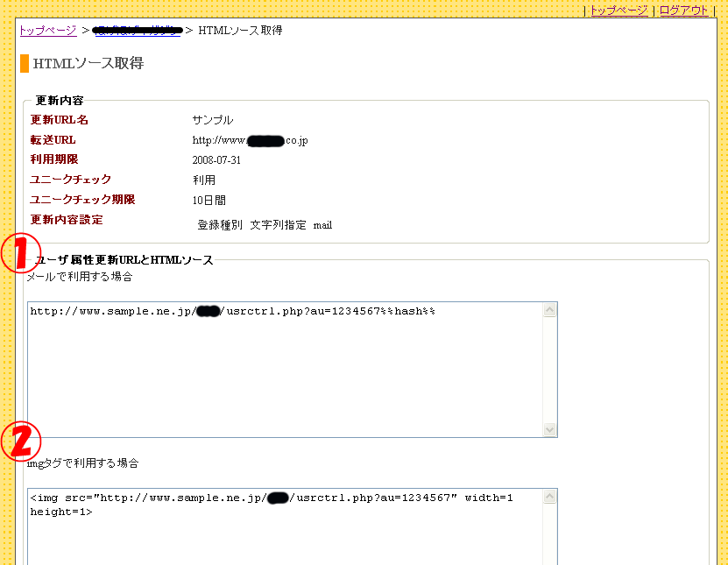The width and height of the screenshot is (728, 565).
Task: Click the 更新内容 section legend
Action: click(x=60, y=100)
